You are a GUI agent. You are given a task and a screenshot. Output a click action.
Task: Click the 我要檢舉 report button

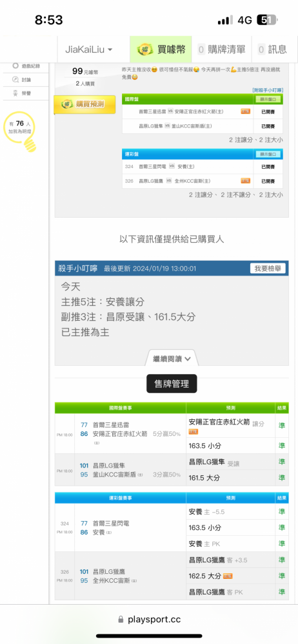coord(268,269)
